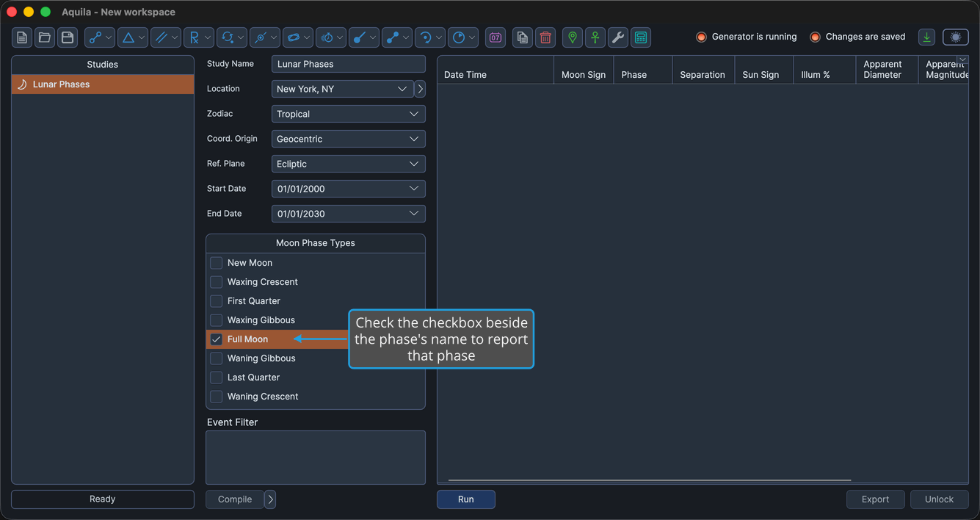
Task: Click the Run button
Action: coord(466,499)
